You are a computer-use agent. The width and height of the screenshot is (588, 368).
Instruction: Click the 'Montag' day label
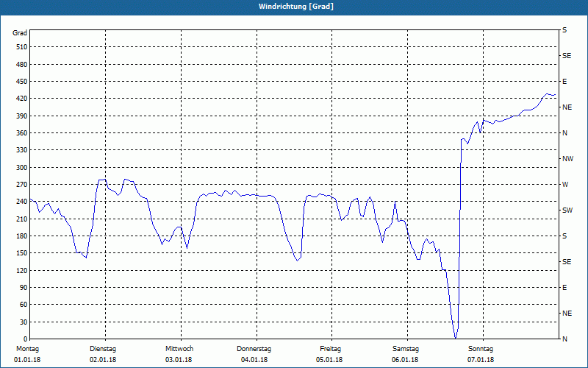click(27, 349)
